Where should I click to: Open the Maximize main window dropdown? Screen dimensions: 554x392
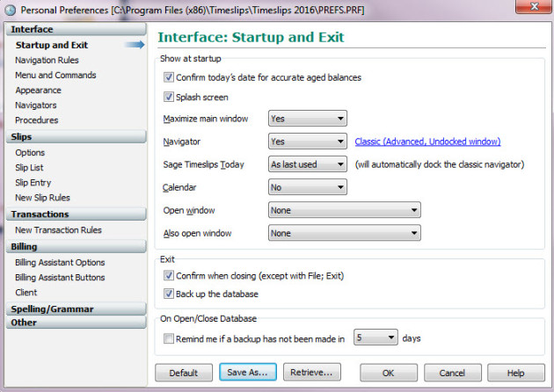click(x=308, y=119)
